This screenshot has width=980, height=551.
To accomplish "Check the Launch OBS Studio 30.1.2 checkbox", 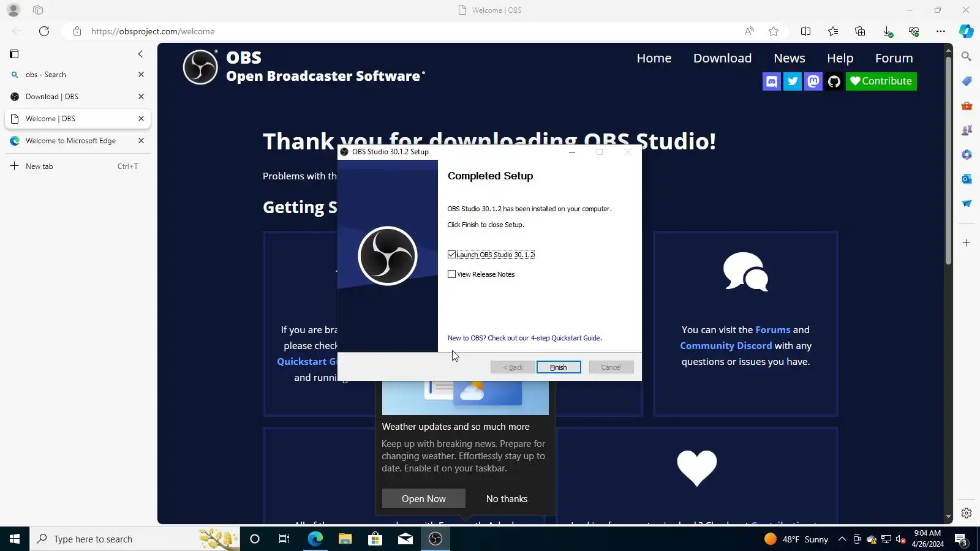I will tap(452, 255).
